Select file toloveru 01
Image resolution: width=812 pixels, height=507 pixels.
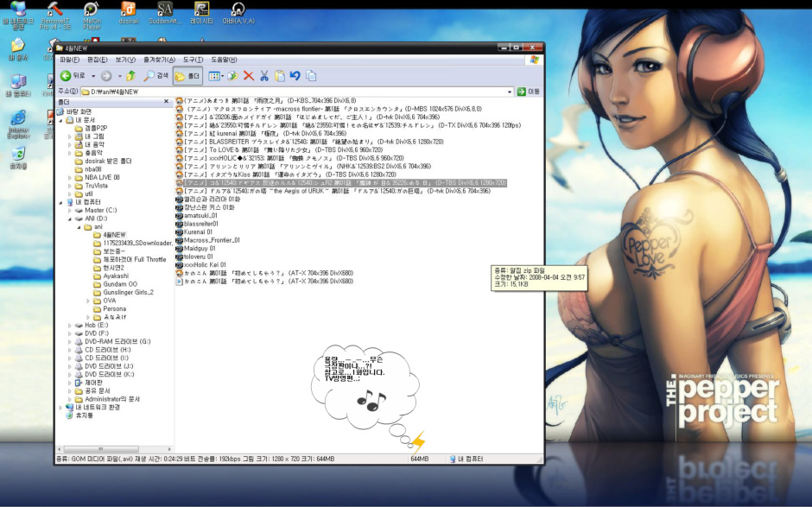click(x=199, y=257)
